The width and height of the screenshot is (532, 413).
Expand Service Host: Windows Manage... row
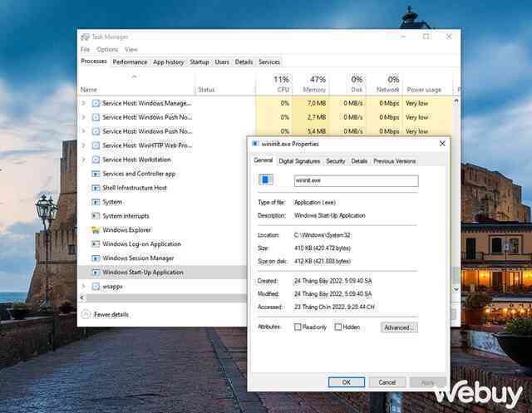coord(83,103)
